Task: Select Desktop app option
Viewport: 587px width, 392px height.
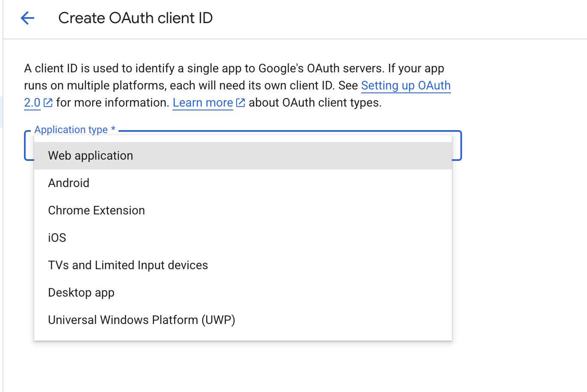Action: pos(243,293)
